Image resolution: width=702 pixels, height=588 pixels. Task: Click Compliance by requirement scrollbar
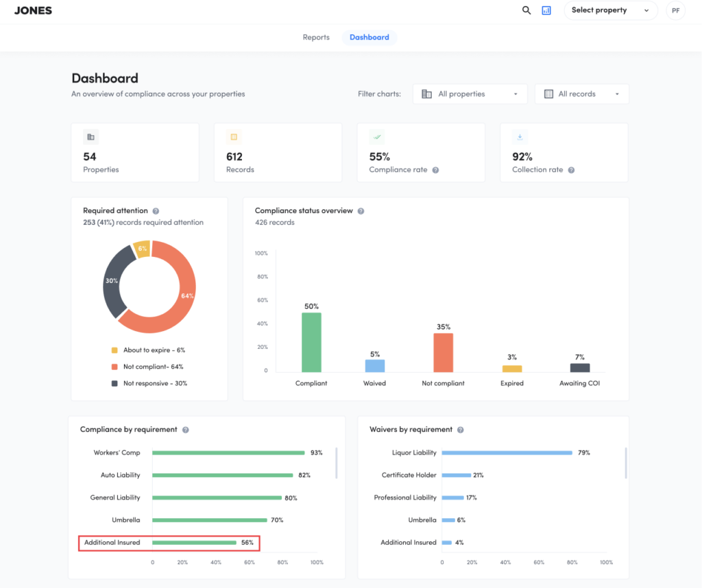pos(336,463)
